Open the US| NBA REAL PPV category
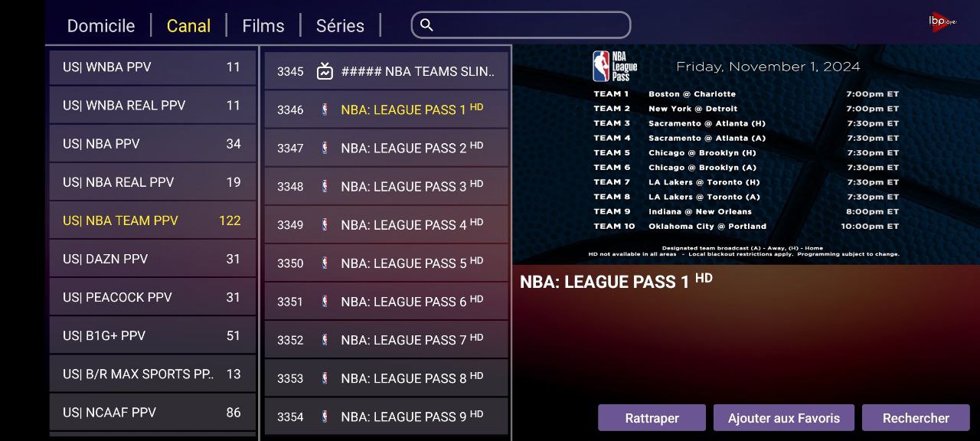 [x=152, y=182]
